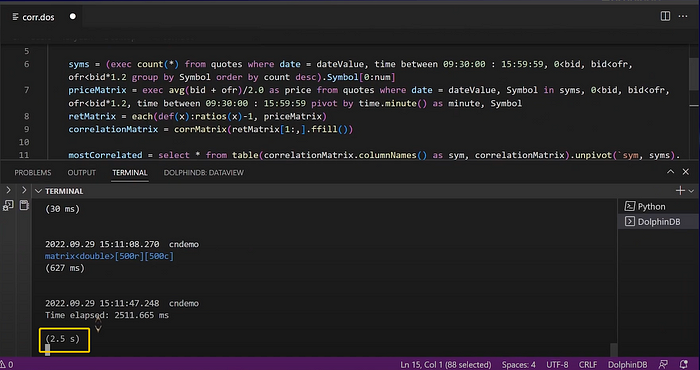Open notifications bell in status bar

[683, 364]
